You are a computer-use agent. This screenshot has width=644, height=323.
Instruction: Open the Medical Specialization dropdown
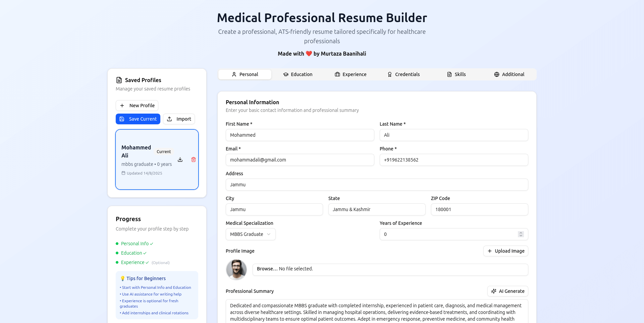pyautogui.click(x=250, y=234)
